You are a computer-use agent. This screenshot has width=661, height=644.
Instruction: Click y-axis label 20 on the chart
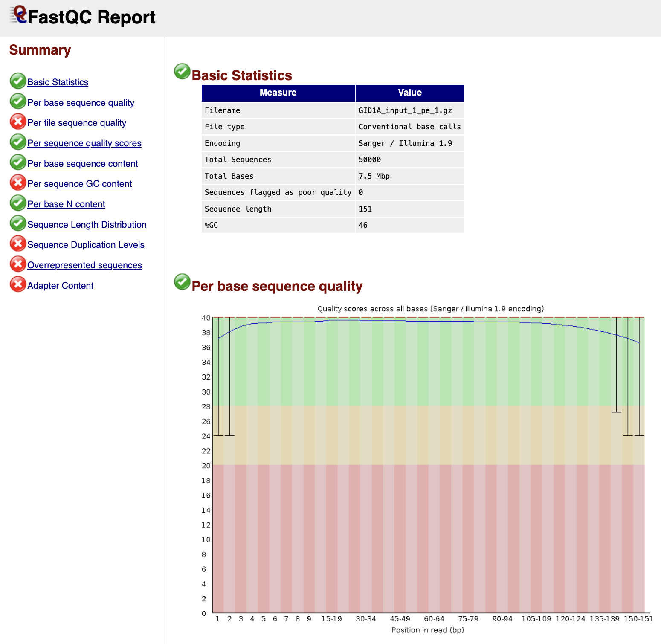pyautogui.click(x=206, y=466)
